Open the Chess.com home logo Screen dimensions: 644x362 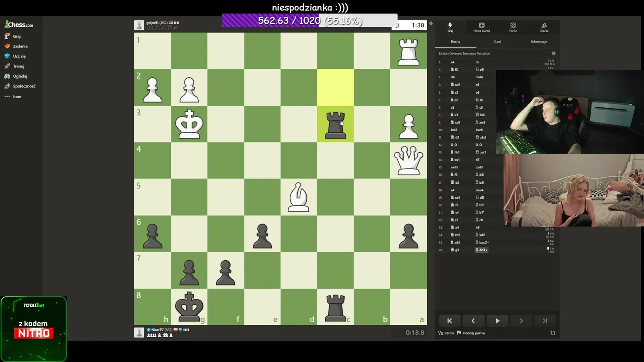click(x=19, y=24)
